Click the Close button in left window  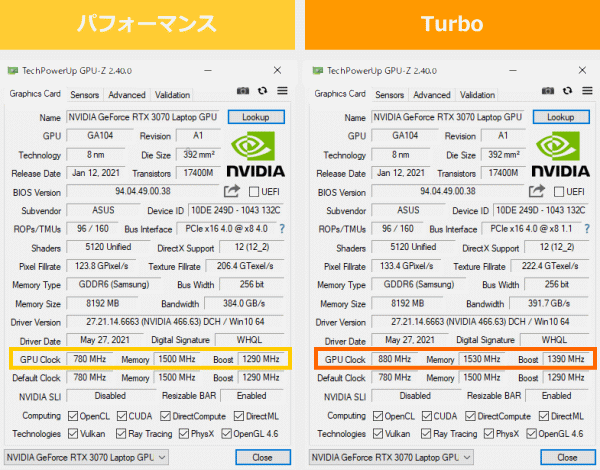tap(263, 457)
